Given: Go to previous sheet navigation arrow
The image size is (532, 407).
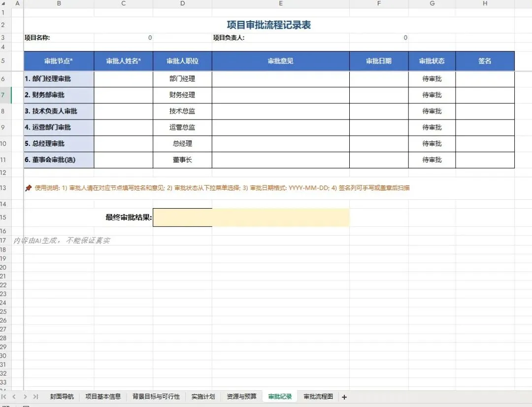Looking at the screenshot, I should point(14,397).
